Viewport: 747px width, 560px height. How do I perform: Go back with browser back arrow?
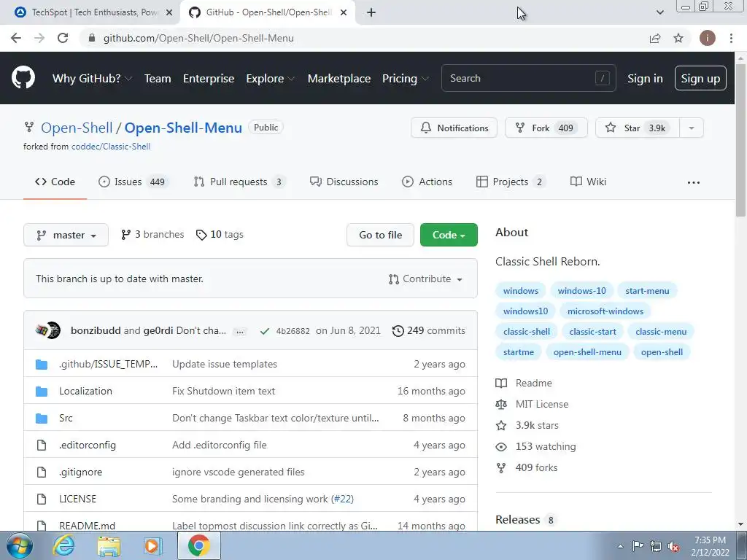[x=16, y=38]
